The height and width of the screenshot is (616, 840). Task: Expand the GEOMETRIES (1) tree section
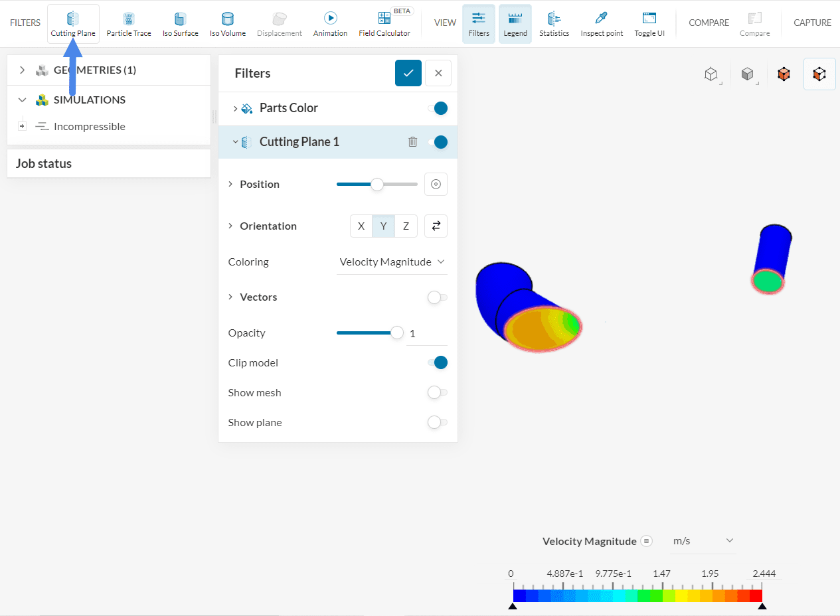(x=22, y=70)
